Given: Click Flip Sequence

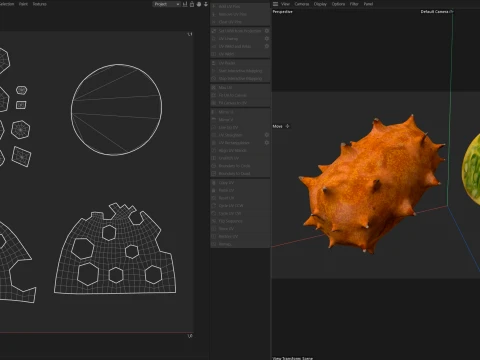Looking at the screenshot, I should (240, 221).
